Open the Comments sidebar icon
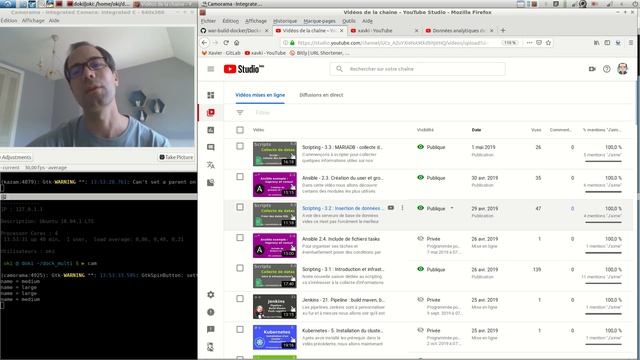 pos(211,147)
